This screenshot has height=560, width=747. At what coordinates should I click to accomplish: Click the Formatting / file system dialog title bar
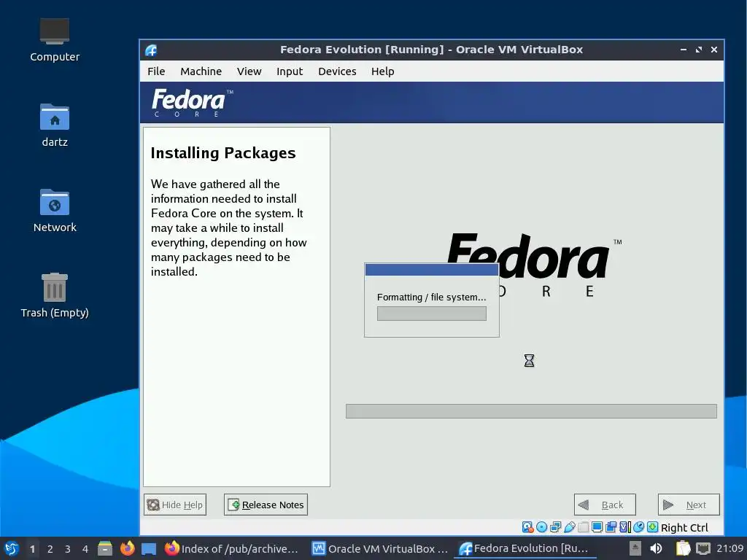click(432, 270)
